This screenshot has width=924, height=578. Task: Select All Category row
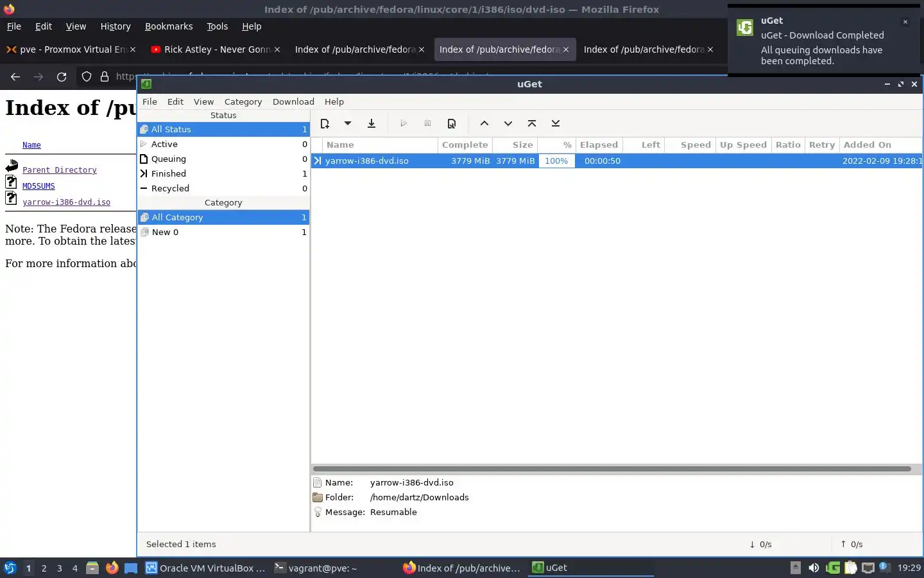[x=223, y=217]
